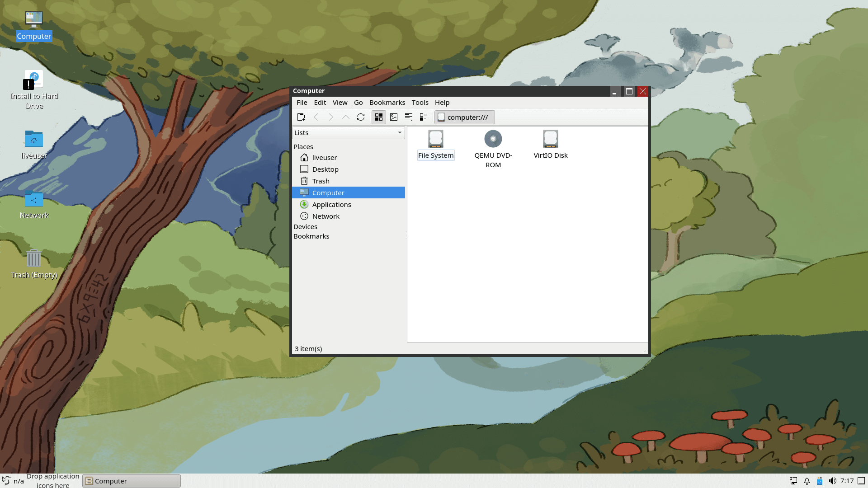
Task: Go to Applications in Places sidebar
Action: (331, 205)
